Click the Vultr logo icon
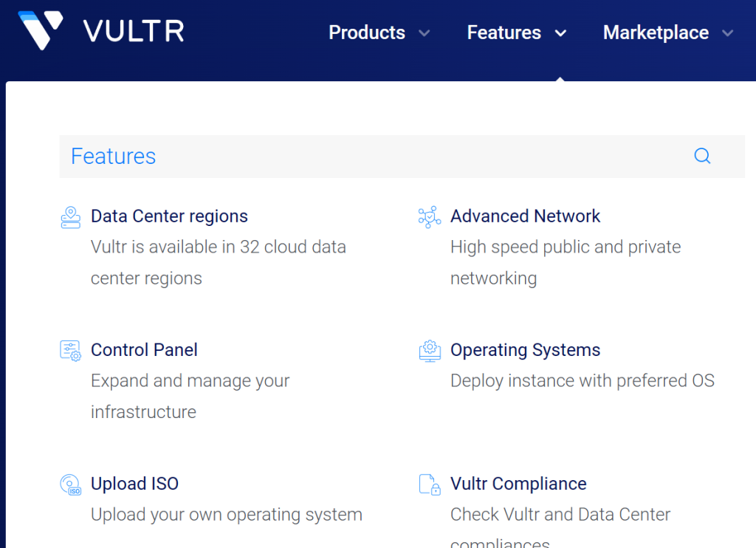Viewport: 756px width, 548px height. (41, 30)
